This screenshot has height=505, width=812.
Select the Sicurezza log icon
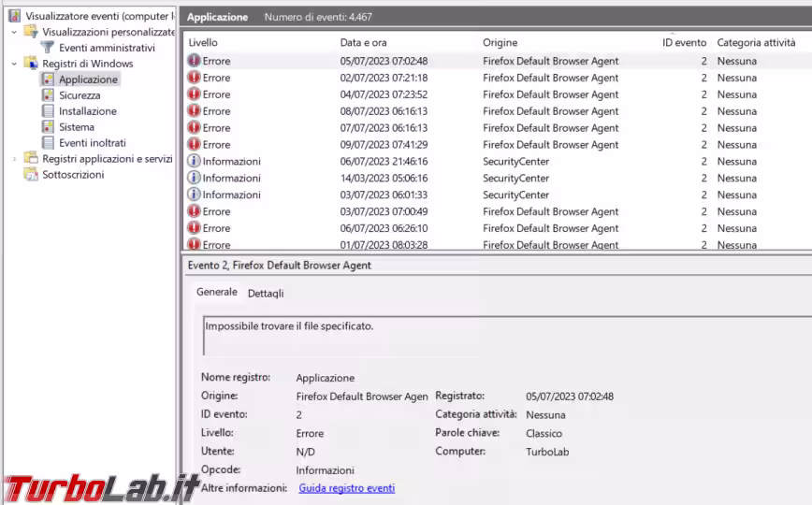tap(48, 95)
